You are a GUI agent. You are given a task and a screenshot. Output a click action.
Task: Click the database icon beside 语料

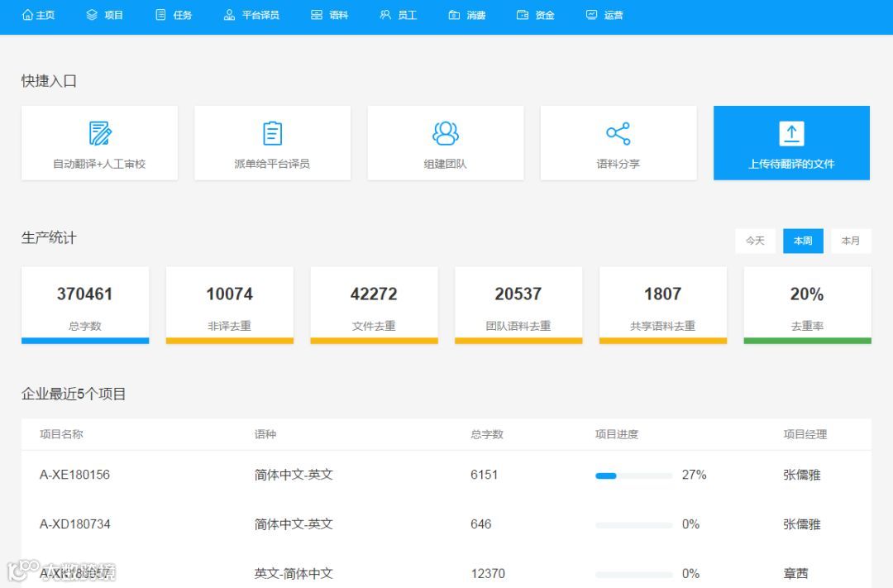click(x=317, y=15)
